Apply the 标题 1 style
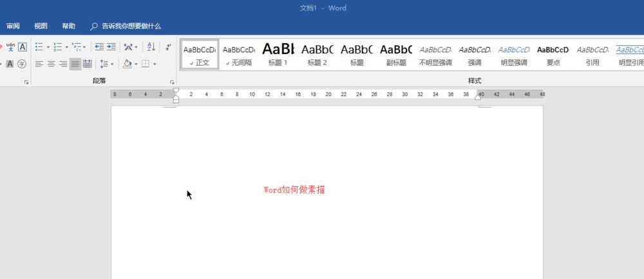 [278, 55]
